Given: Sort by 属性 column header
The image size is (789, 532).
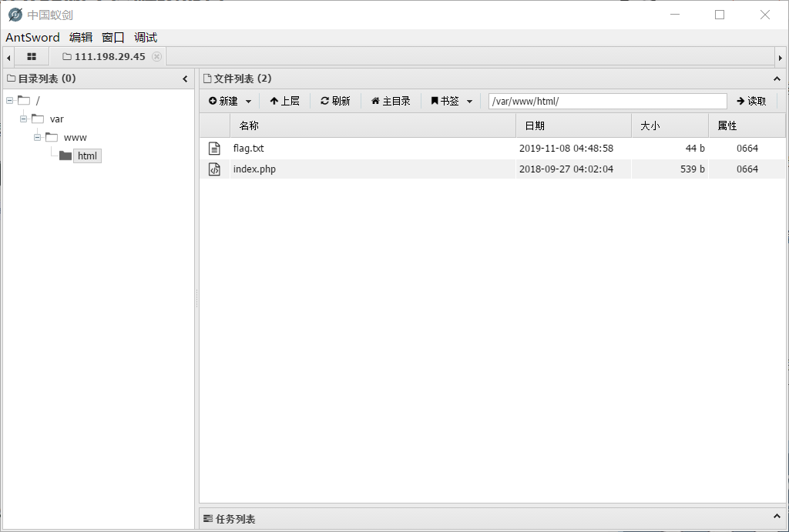Looking at the screenshot, I should coord(747,125).
